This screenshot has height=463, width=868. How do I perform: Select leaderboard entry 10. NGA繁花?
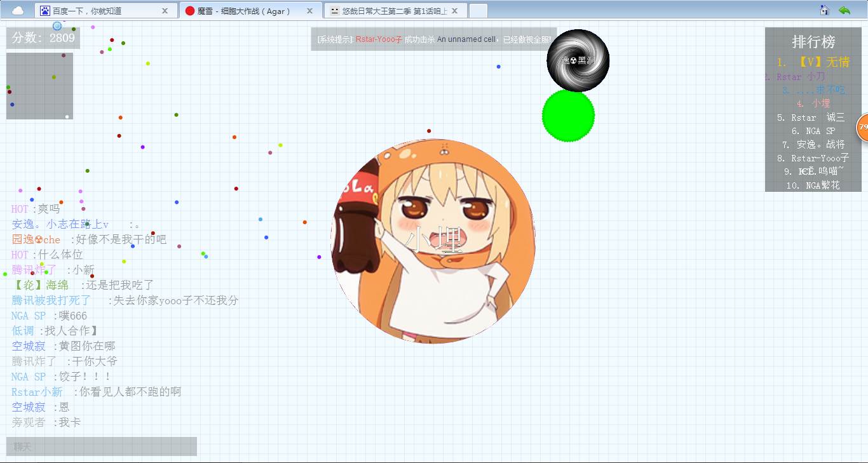click(x=813, y=185)
